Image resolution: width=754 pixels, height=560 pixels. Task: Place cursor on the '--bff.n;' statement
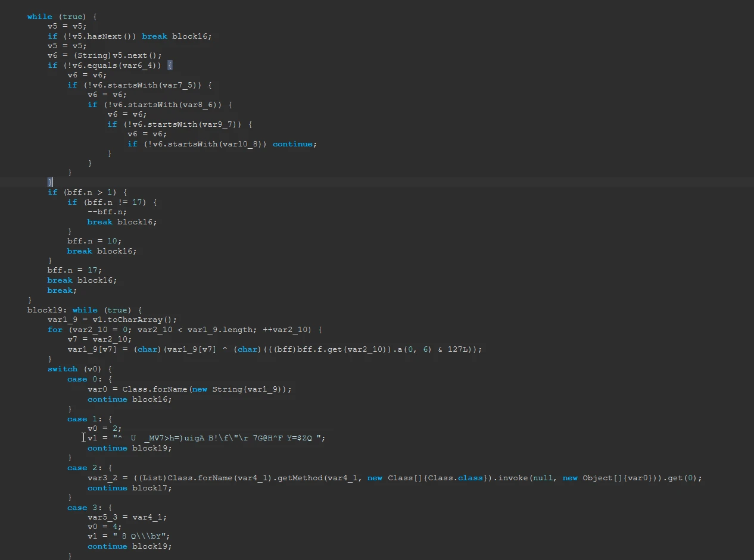tap(107, 212)
